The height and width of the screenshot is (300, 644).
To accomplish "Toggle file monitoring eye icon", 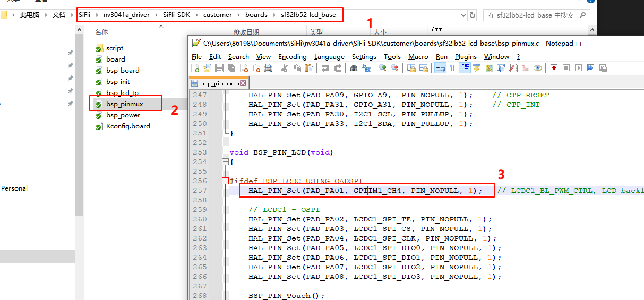I will pyautogui.click(x=537, y=68).
